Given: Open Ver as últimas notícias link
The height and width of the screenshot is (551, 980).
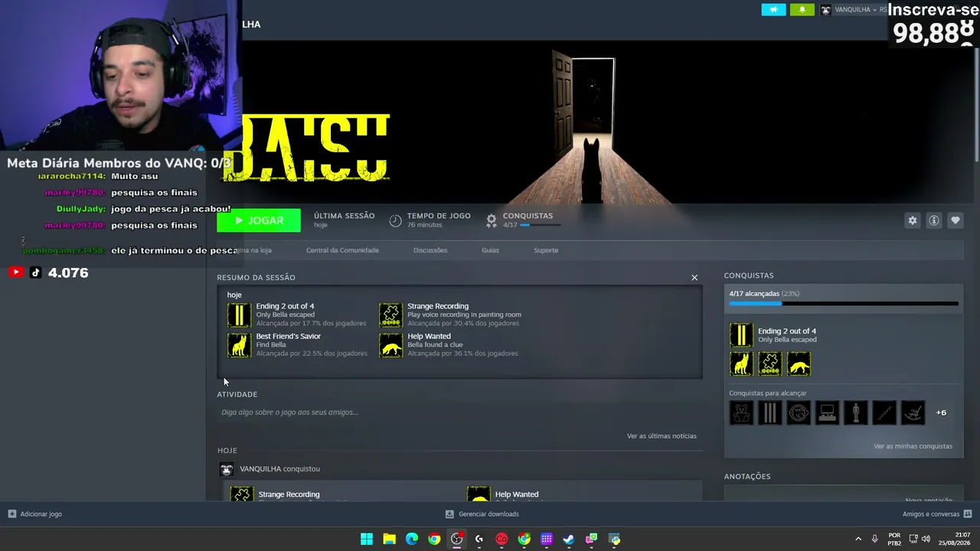Looking at the screenshot, I should (661, 436).
